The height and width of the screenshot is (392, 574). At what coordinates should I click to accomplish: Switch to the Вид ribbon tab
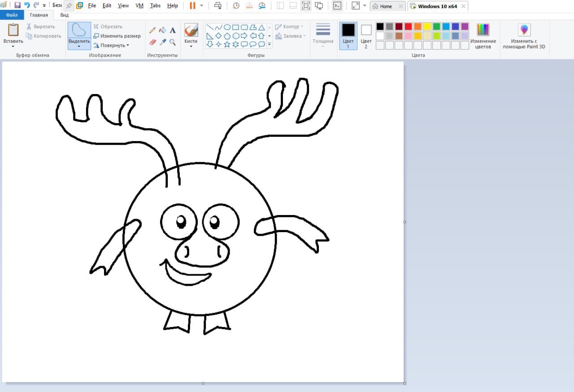coord(65,15)
